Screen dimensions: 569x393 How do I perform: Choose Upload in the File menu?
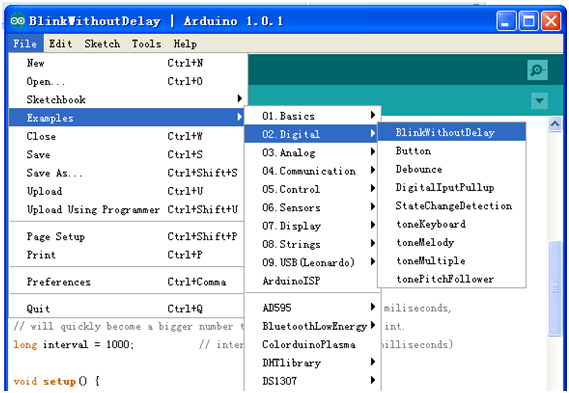pos(126,191)
